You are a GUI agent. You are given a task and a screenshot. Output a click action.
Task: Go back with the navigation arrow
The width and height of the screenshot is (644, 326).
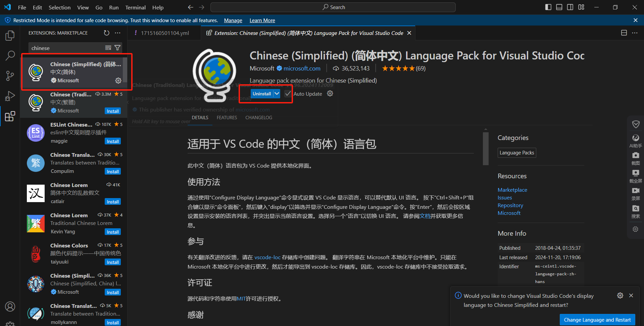(191, 7)
